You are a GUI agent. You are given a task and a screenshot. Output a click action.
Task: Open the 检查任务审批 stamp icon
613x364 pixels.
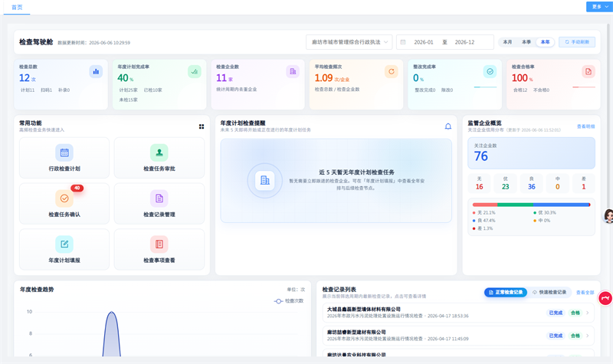[159, 152]
